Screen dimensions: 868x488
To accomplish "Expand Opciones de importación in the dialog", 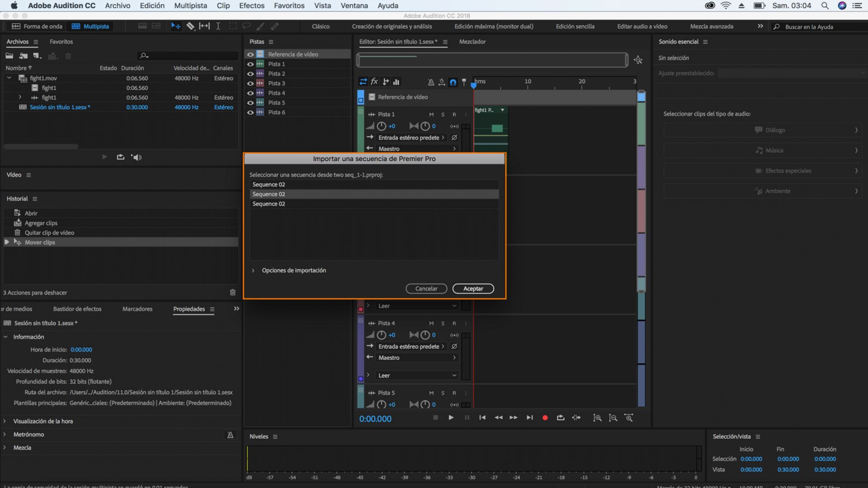I will [x=253, y=270].
